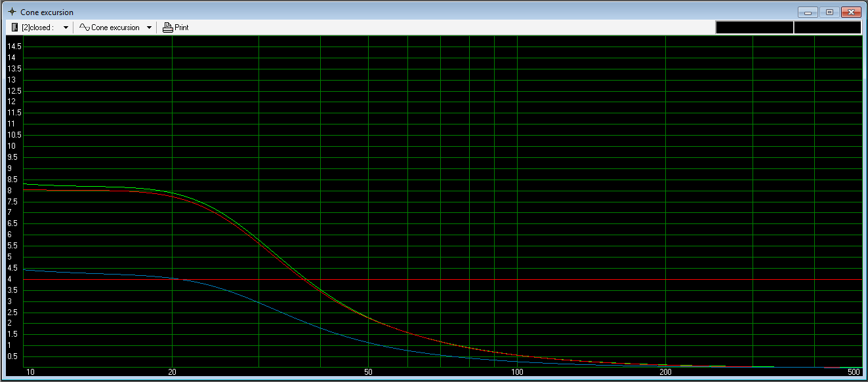Click the 10.5 value on vertical axis
The width and height of the screenshot is (868, 382).
click(x=14, y=135)
